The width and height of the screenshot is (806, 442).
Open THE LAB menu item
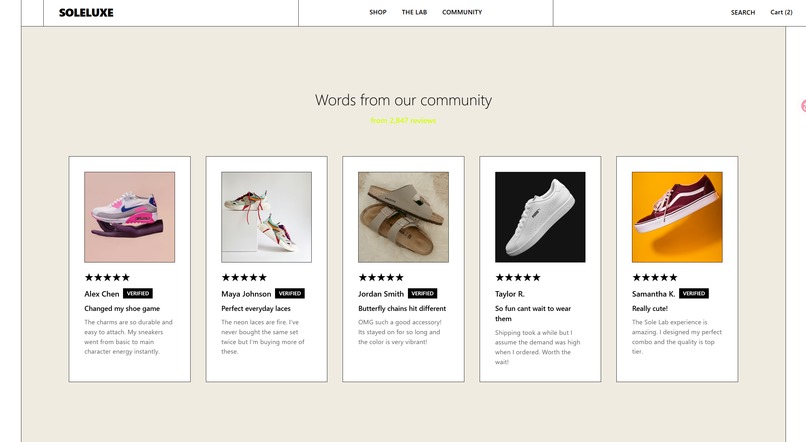click(x=414, y=12)
